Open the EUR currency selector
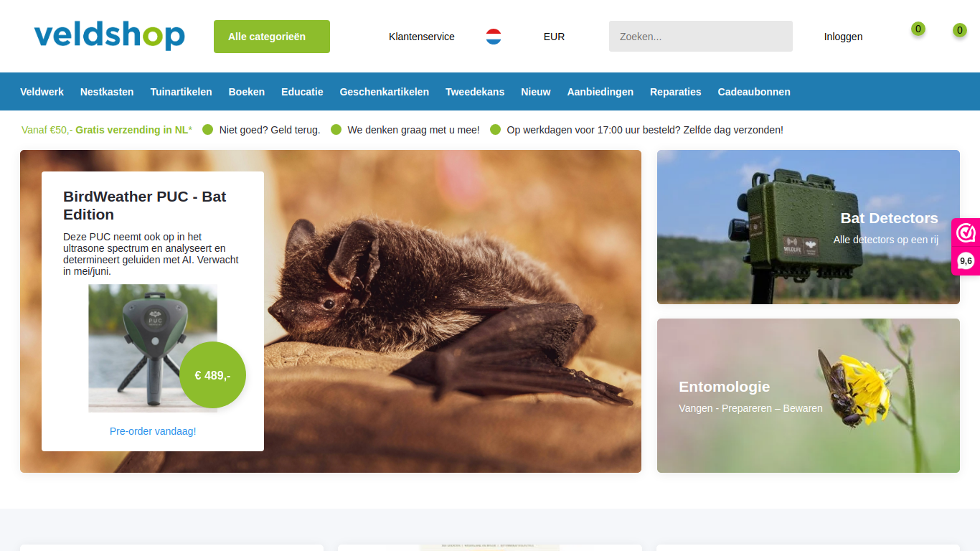 pyautogui.click(x=554, y=37)
